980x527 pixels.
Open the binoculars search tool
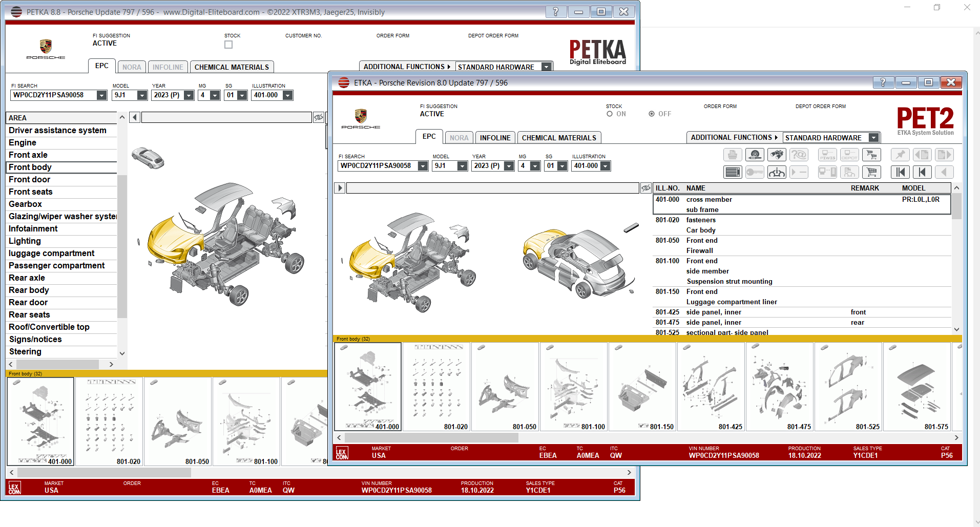[x=777, y=155]
